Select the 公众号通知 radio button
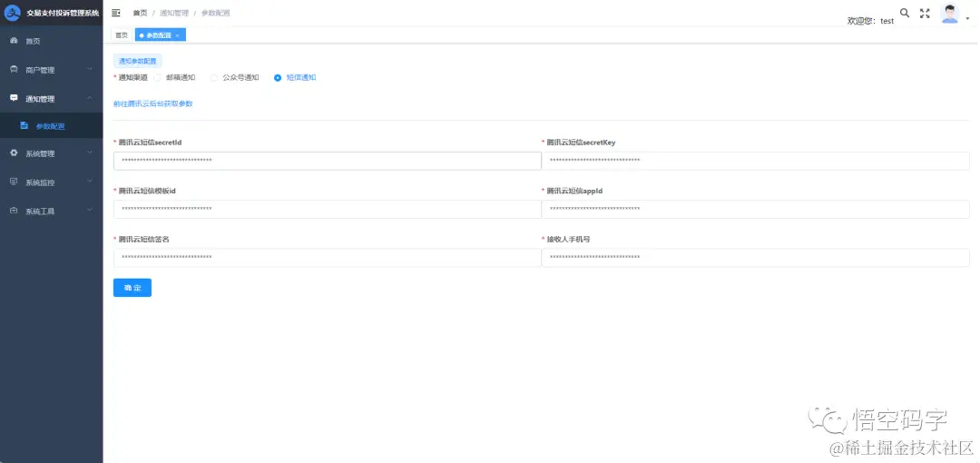The image size is (980, 463). 214,77
